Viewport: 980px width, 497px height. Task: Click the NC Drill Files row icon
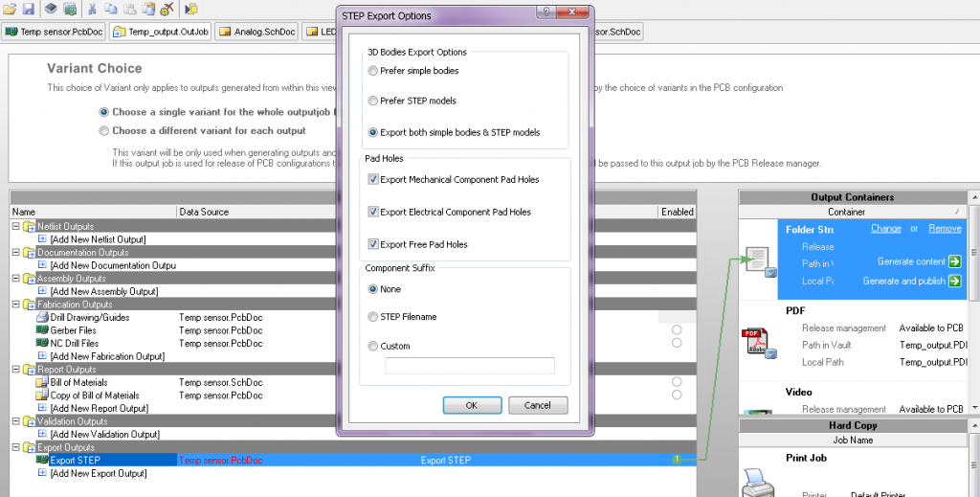(x=42, y=343)
